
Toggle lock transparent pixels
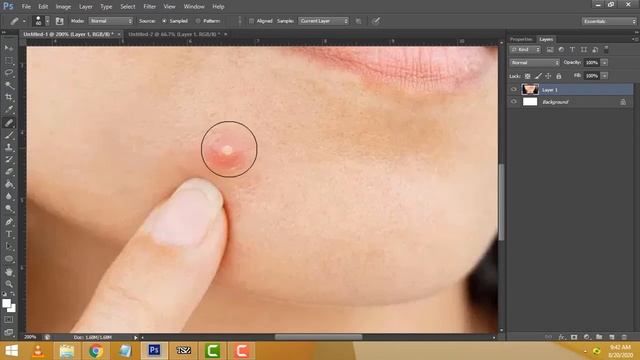(527, 76)
